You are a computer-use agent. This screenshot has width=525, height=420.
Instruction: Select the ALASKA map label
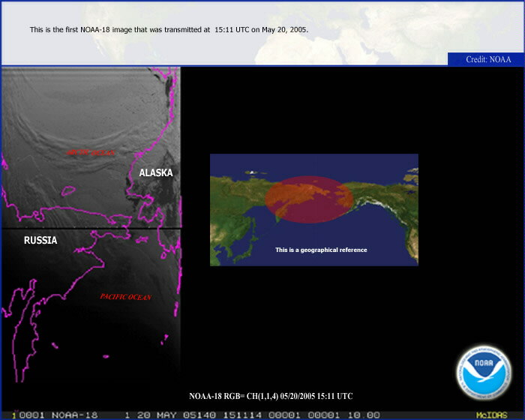[x=156, y=172]
